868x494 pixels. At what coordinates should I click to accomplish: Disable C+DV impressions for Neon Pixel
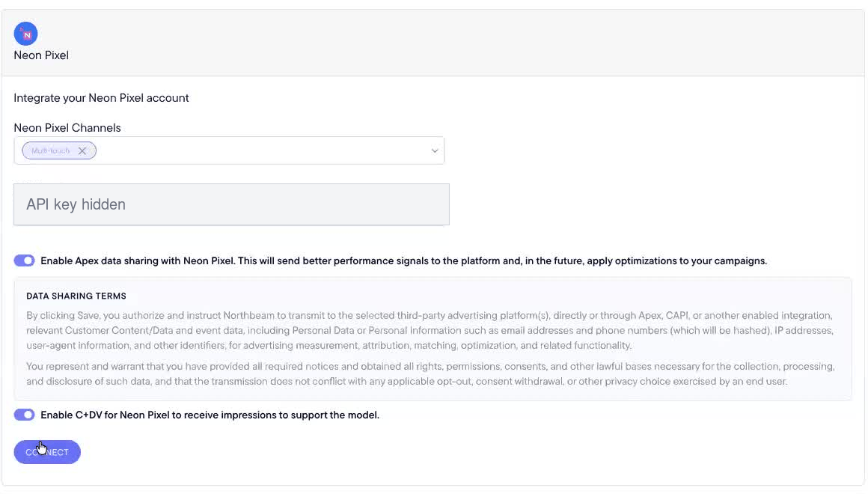tap(25, 415)
